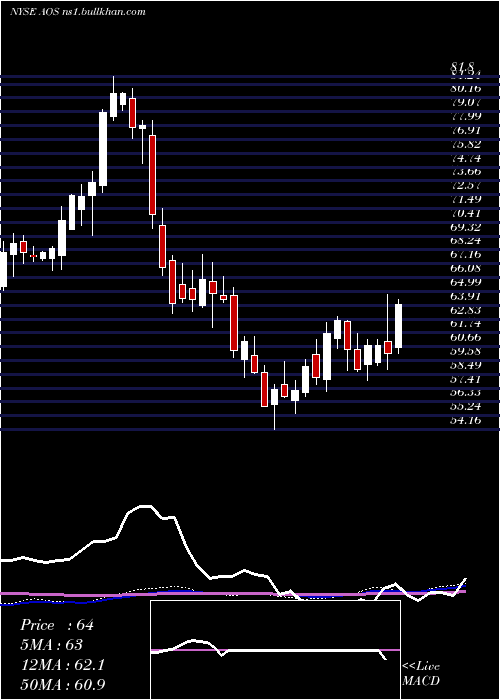The image size is (500, 700).
Task: Click the peak of the white indicator line
Action: 146,506
